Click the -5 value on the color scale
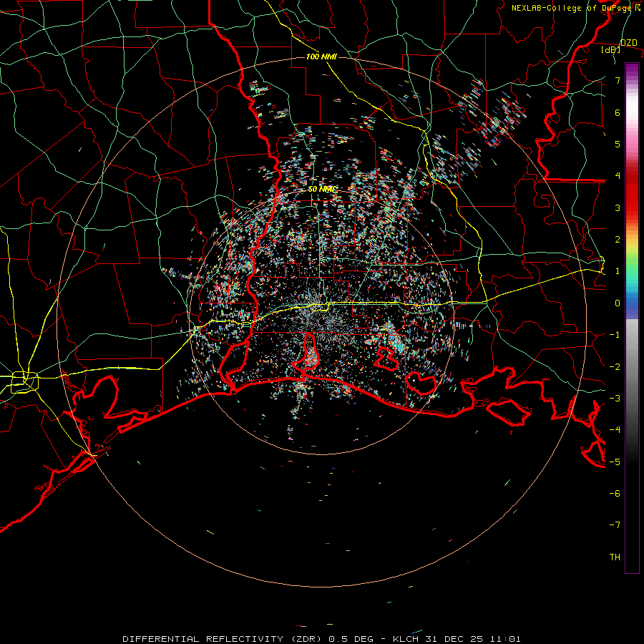This screenshot has width=644, height=644. coord(615,462)
